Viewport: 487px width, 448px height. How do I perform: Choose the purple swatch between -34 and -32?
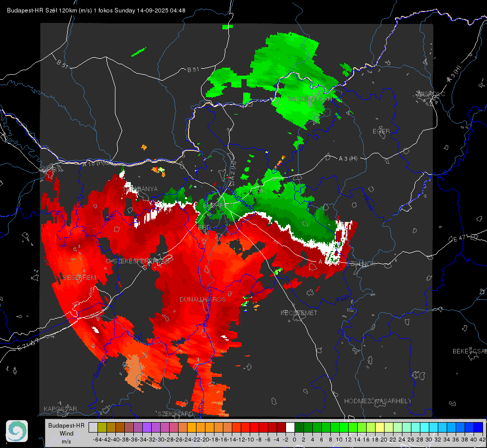click(147, 427)
